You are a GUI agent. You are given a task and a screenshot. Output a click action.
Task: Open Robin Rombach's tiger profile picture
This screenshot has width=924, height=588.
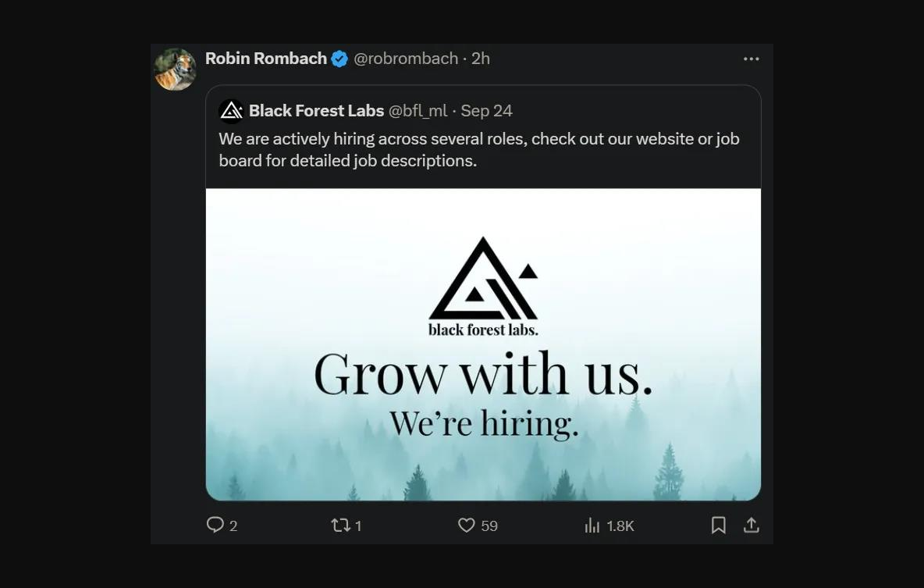click(x=175, y=69)
